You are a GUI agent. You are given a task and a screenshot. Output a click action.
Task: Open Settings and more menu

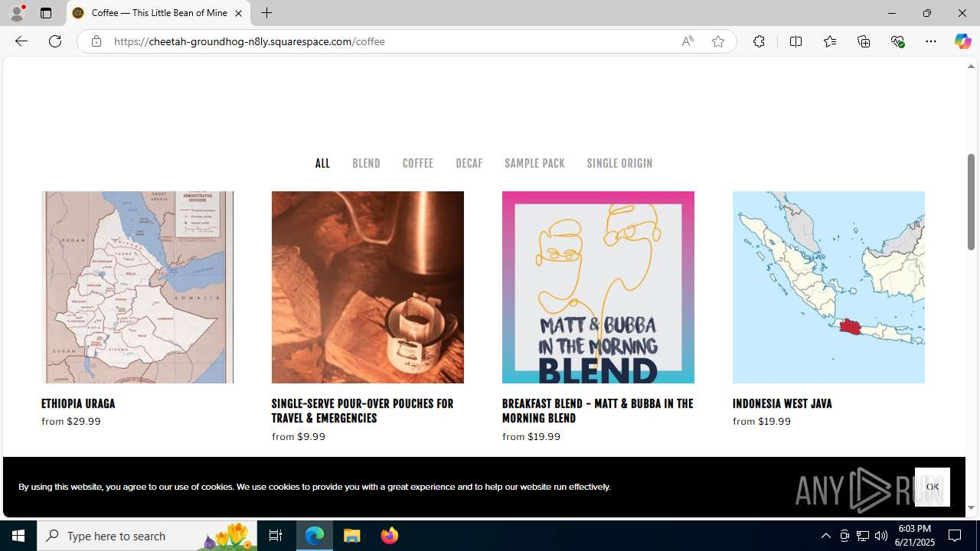click(931, 41)
